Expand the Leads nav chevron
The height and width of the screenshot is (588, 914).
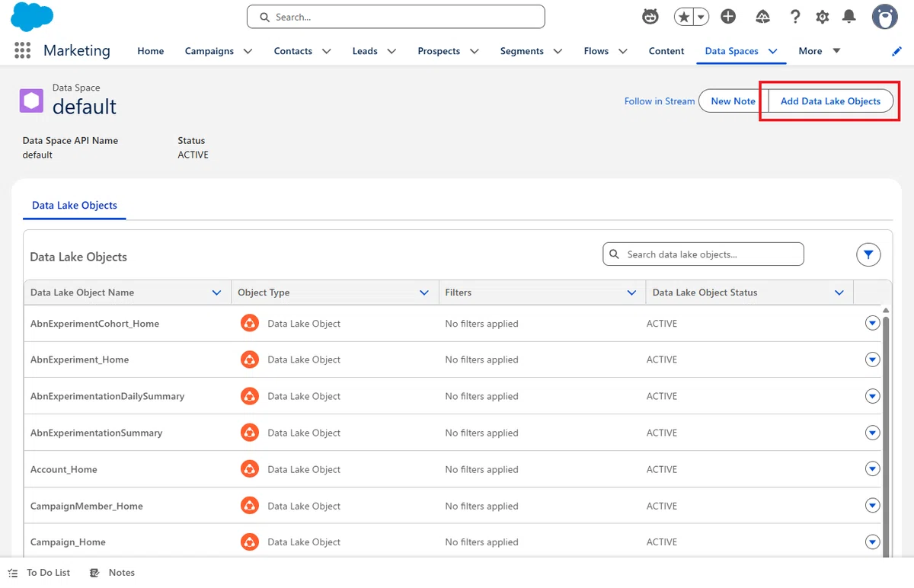pyautogui.click(x=391, y=51)
